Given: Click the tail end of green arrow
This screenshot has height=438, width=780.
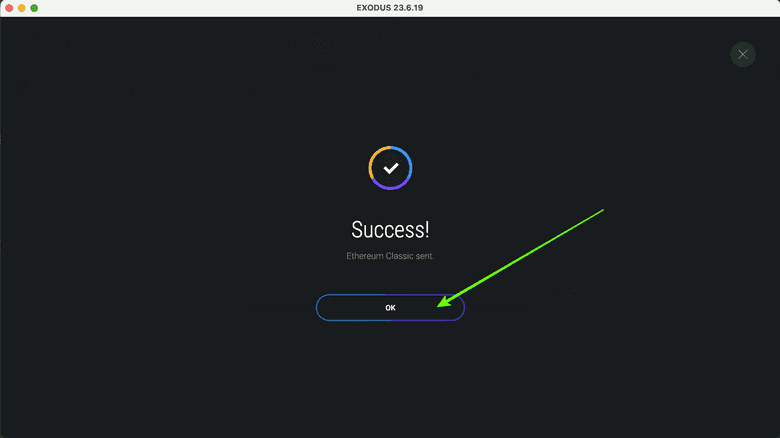Looking at the screenshot, I should 602,210.
